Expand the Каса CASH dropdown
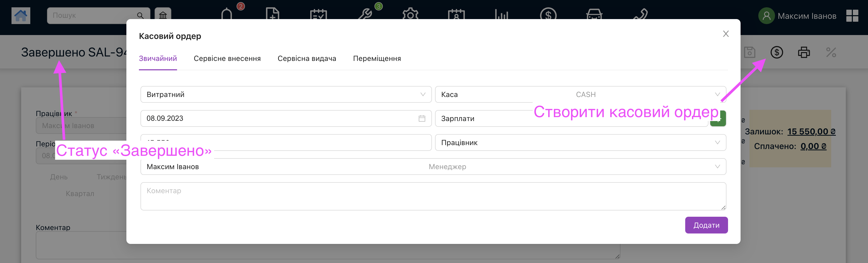The width and height of the screenshot is (868, 263). pyautogui.click(x=580, y=94)
